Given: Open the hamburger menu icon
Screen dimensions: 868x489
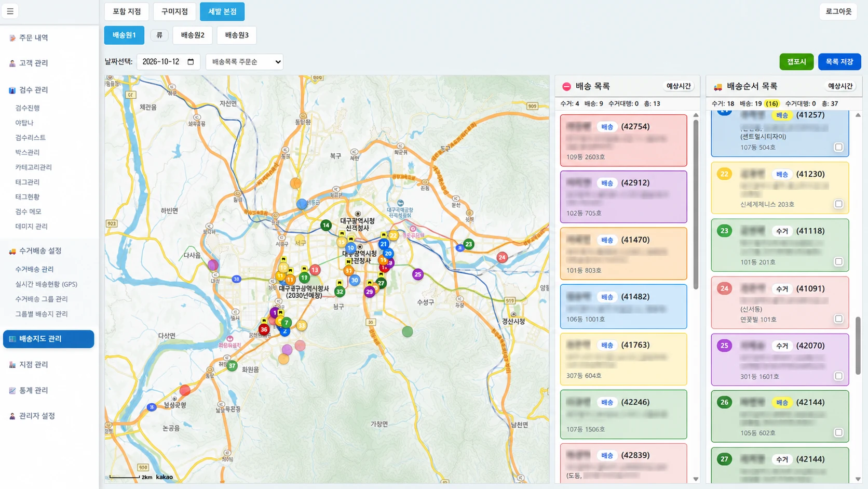Looking at the screenshot, I should (10, 11).
